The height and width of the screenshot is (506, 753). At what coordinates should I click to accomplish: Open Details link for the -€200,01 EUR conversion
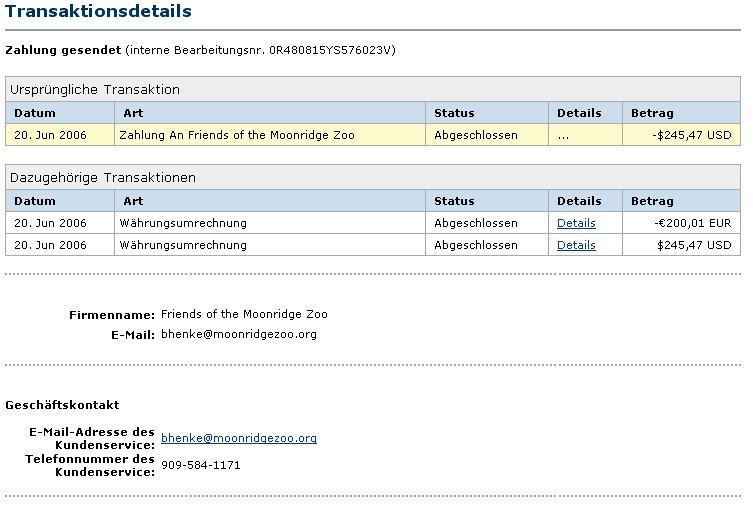pyautogui.click(x=576, y=223)
